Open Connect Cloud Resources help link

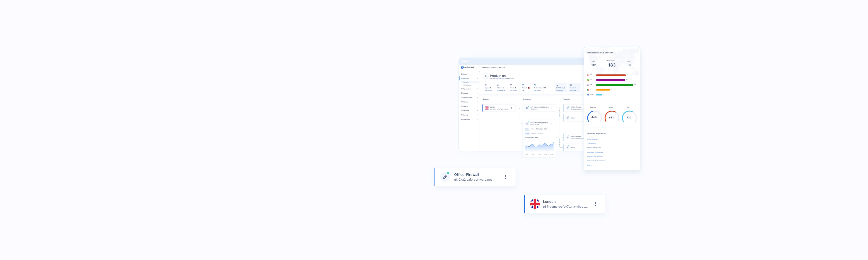(x=595, y=156)
